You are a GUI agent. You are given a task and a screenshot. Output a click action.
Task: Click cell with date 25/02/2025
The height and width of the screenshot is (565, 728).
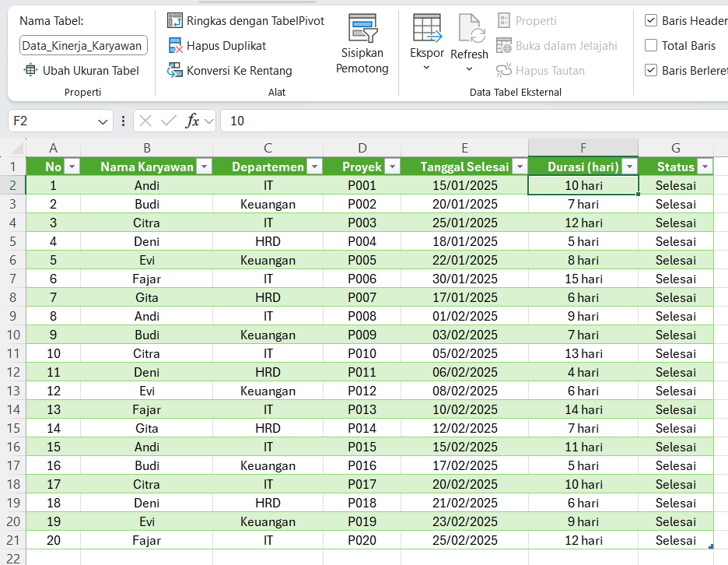point(465,540)
